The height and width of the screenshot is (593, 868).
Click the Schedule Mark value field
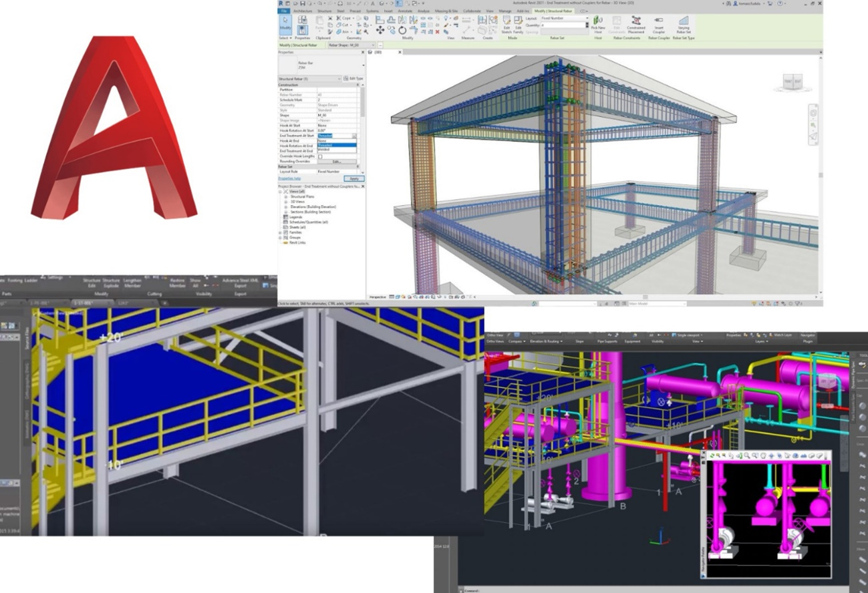tap(337, 100)
